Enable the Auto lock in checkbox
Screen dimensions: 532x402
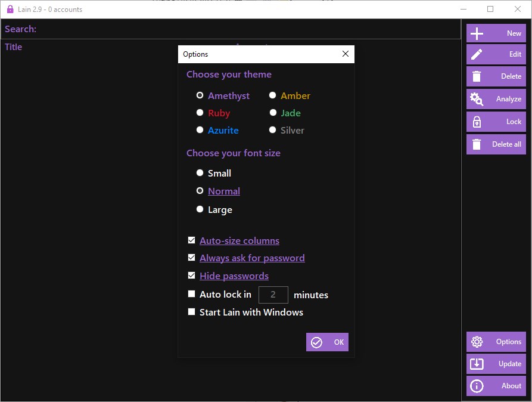[x=192, y=293]
